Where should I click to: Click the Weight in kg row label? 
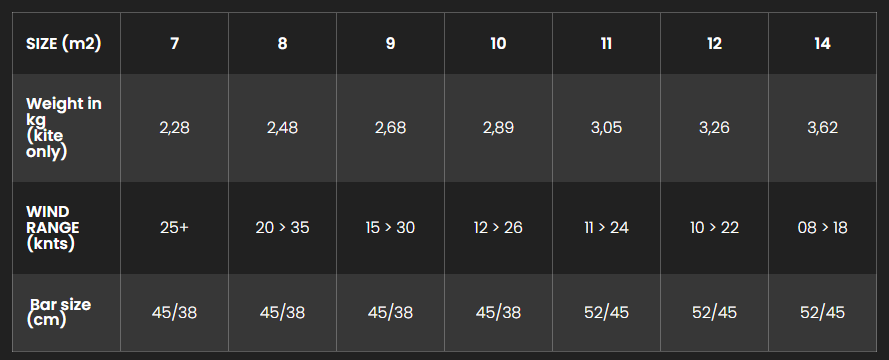tap(66, 128)
